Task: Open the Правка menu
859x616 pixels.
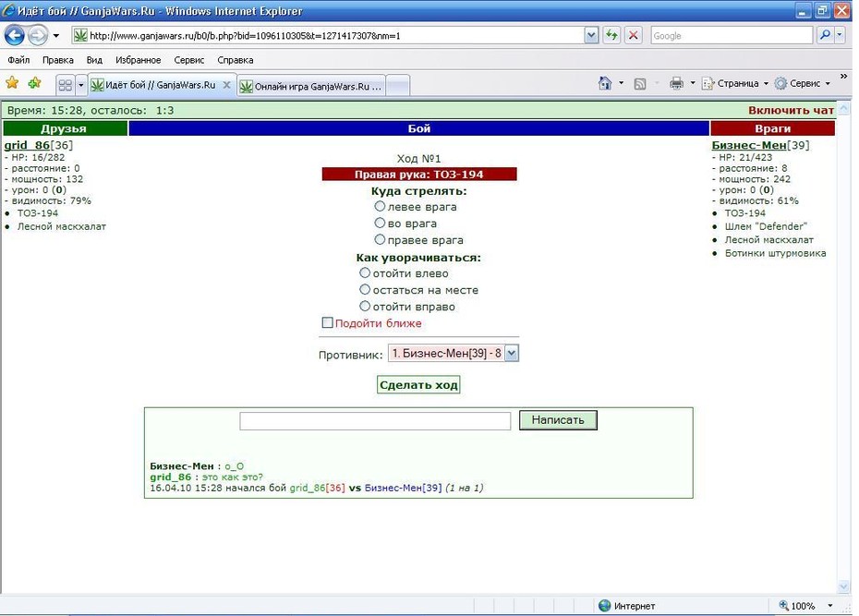Action: tap(57, 60)
